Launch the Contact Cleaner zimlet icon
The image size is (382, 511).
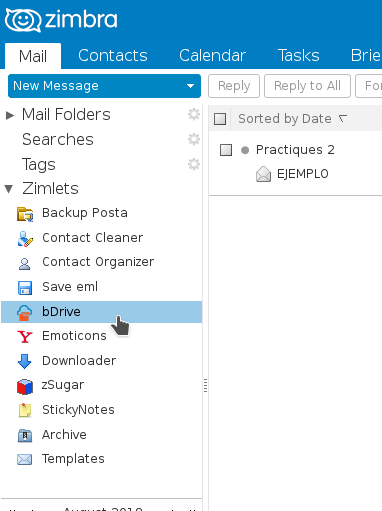25,239
